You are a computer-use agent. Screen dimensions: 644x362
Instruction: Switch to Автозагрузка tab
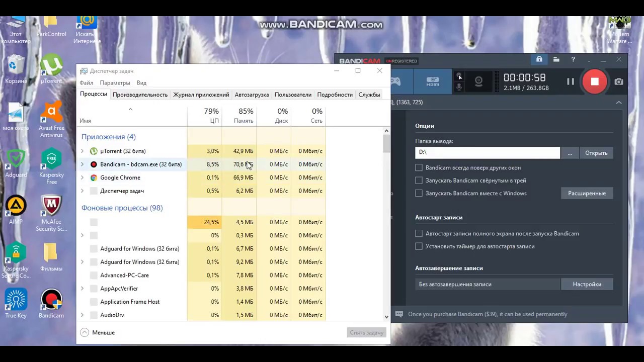click(x=252, y=95)
